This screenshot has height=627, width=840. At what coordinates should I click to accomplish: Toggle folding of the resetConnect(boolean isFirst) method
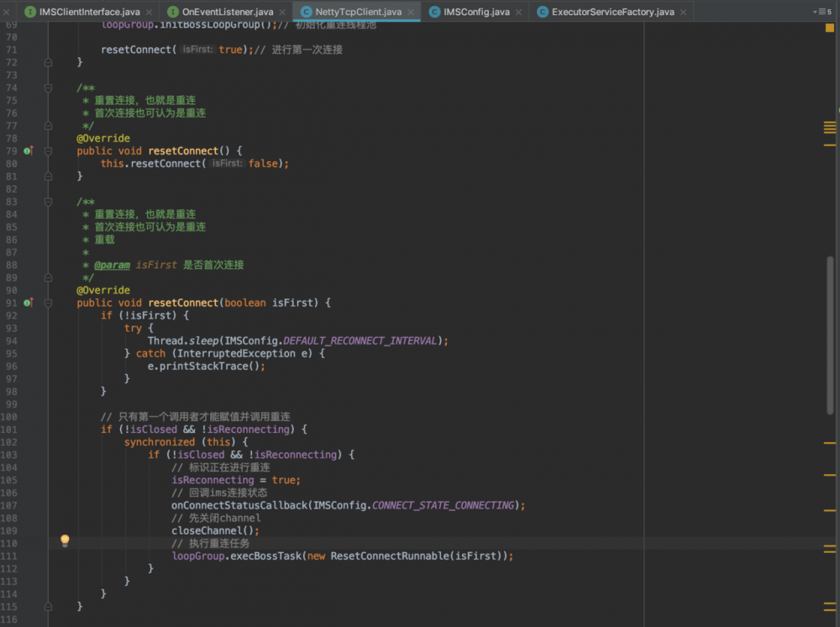pyautogui.click(x=48, y=303)
